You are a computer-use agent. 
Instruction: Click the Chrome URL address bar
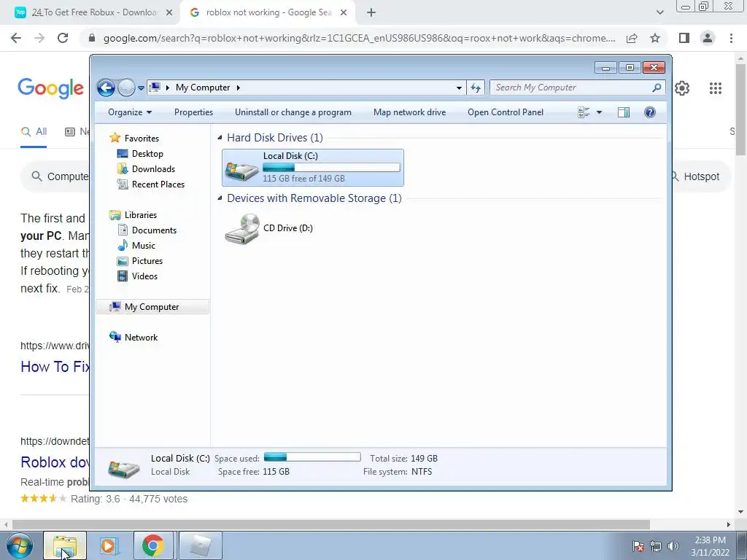[x=359, y=38]
